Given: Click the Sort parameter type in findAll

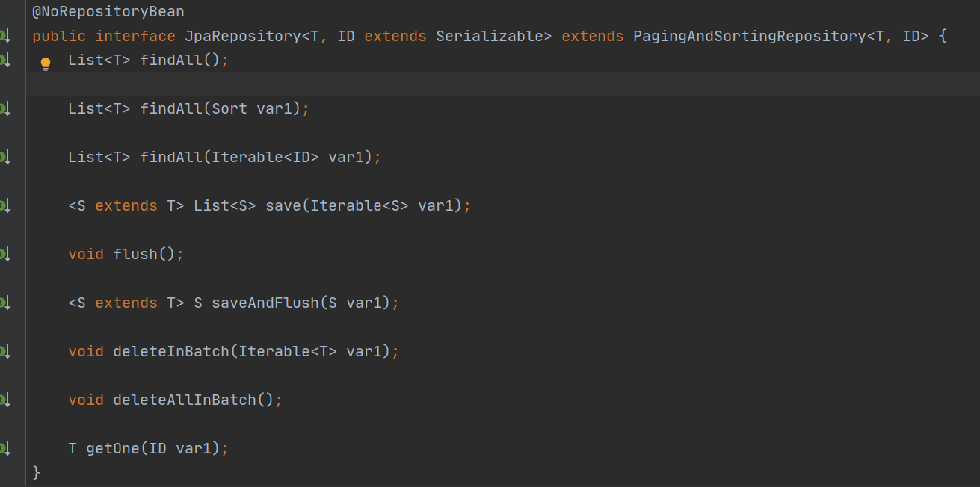Looking at the screenshot, I should click(x=229, y=108).
